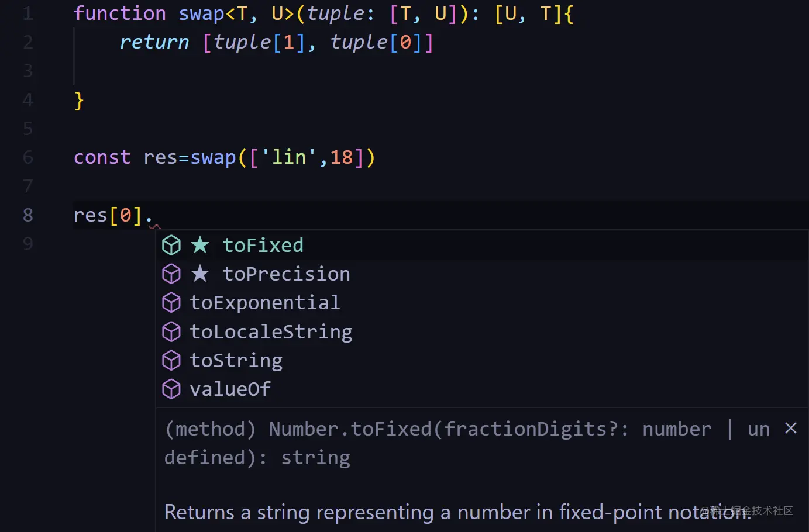Select the toFixed suggestion
Viewport: 809px width, 532px height.
[263, 246]
